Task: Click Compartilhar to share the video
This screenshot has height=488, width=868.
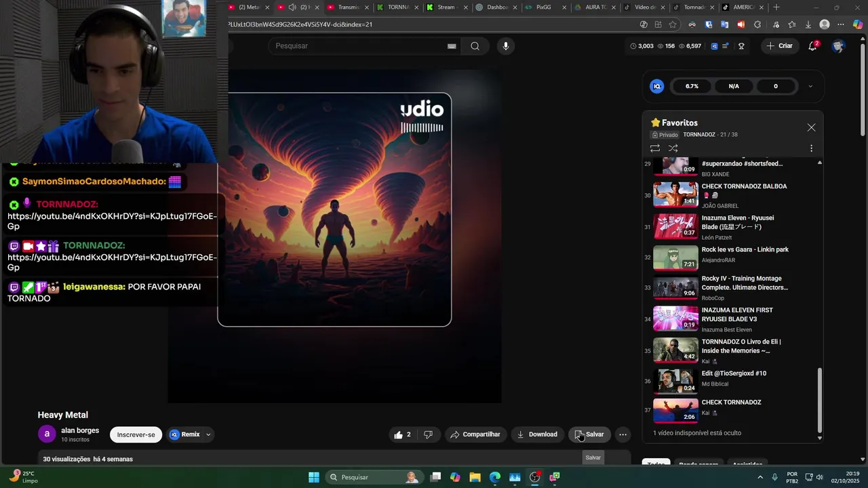Action: pos(475,434)
